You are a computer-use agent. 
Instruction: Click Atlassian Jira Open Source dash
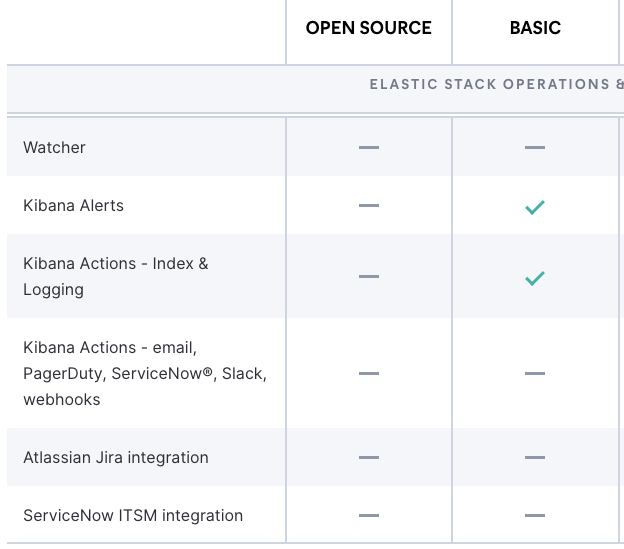coord(369,458)
